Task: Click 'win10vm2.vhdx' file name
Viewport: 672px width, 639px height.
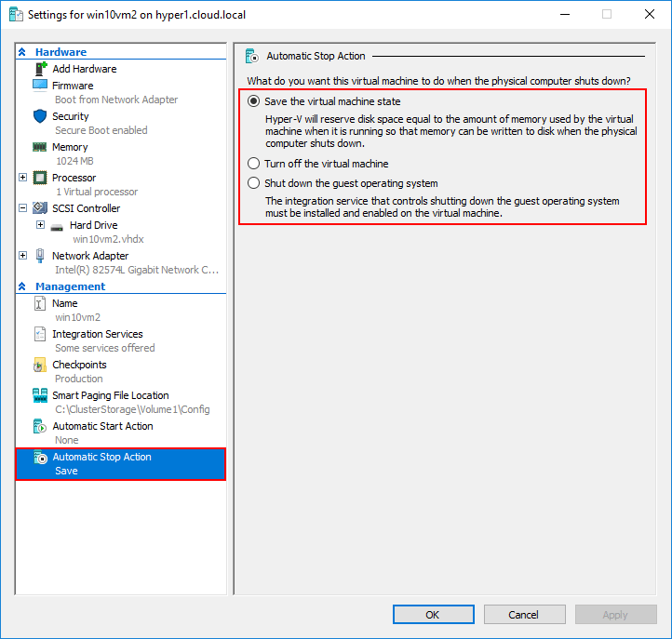Action: pos(108,239)
